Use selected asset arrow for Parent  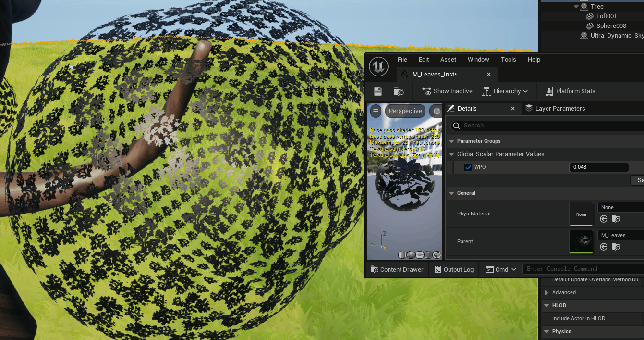point(604,247)
